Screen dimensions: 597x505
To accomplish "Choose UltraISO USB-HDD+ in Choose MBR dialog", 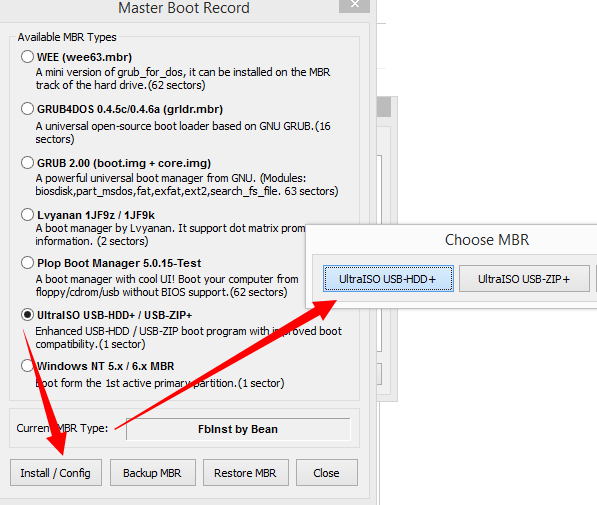I will pos(388,279).
